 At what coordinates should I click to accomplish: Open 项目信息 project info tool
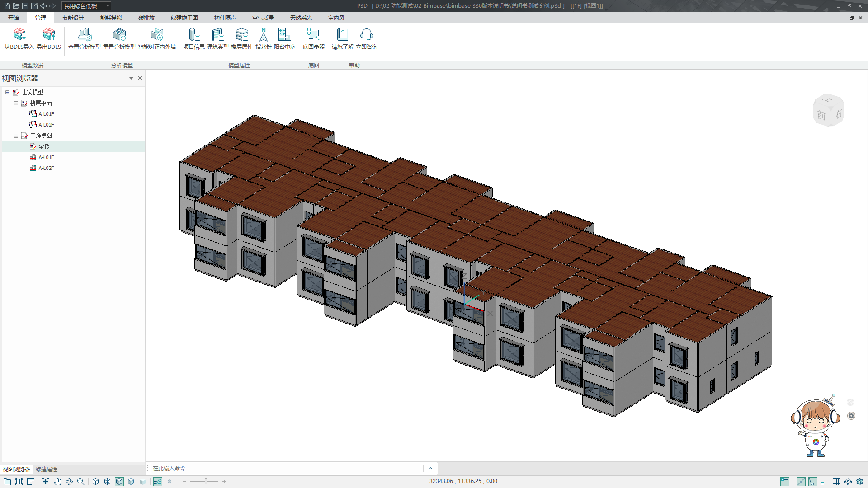pyautogui.click(x=194, y=35)
